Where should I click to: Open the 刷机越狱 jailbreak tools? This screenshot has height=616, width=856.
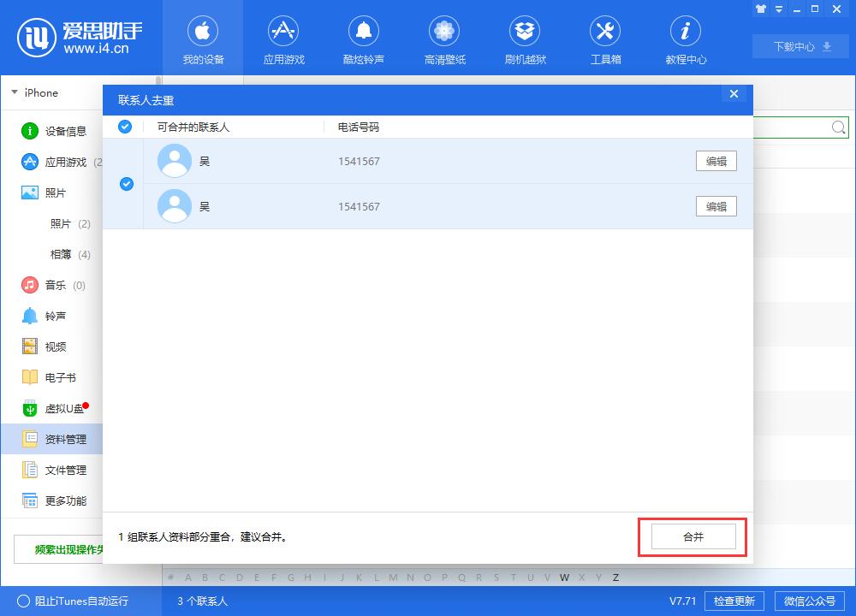click(524, 38)
